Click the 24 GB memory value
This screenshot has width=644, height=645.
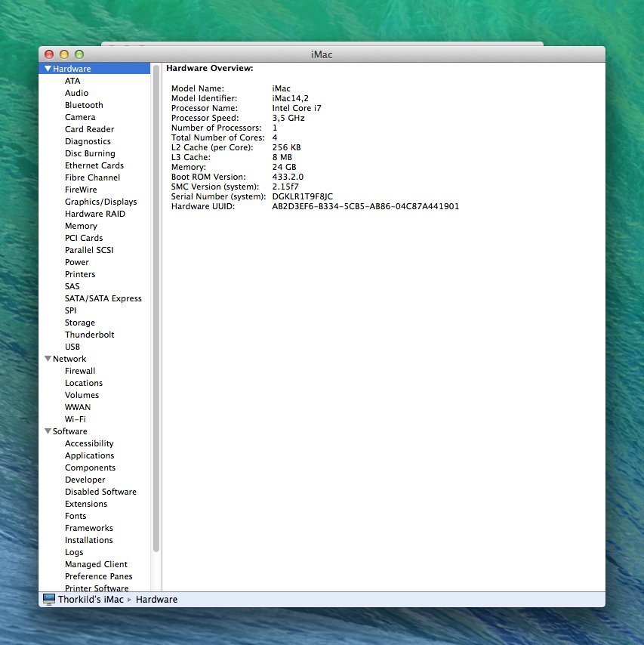[x=284, y=167]
